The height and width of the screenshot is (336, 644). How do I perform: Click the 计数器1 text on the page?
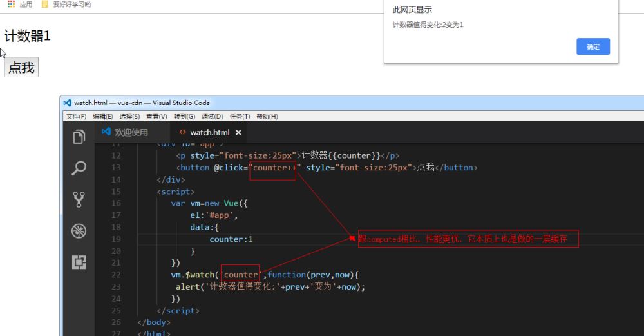pos(27,35)
